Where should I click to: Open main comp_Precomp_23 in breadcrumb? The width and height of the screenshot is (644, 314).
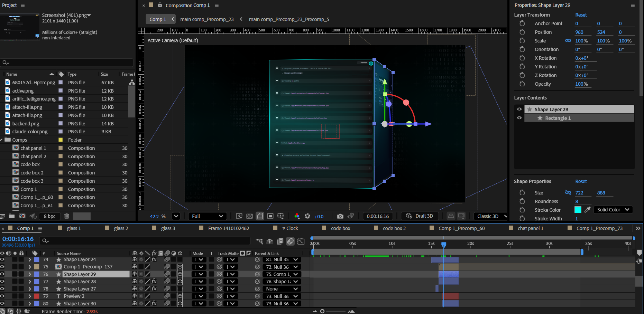coord(207,19)
